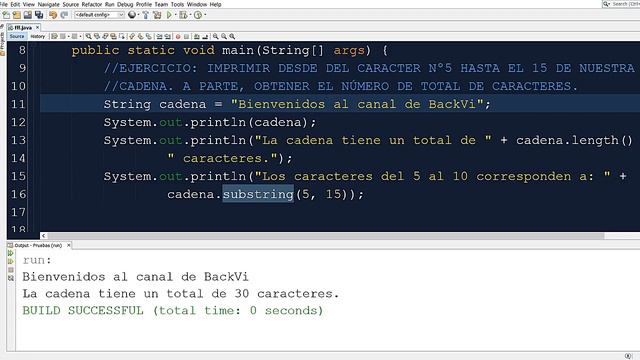The height and width of the screenshot is (360, 640).
Task: Toggle Highlight Search in the editor toolbar
Action: point(113,36)
